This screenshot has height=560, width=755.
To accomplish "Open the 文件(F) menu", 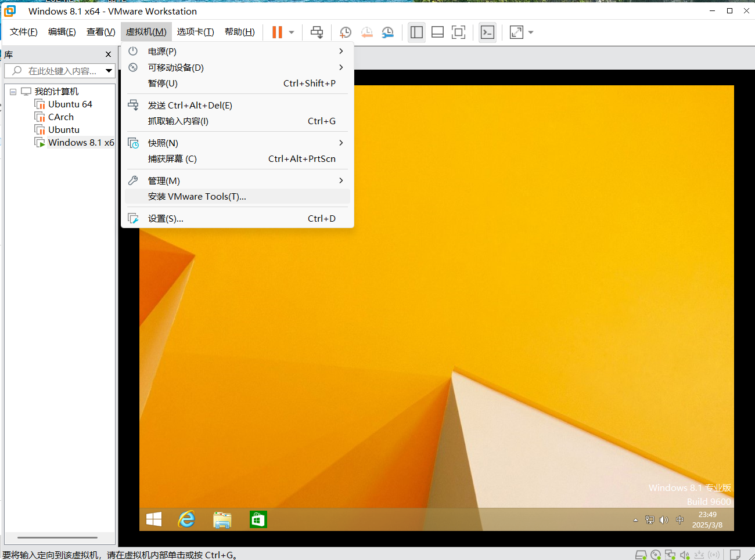I will pyautogui.click(x=24, y=32).
